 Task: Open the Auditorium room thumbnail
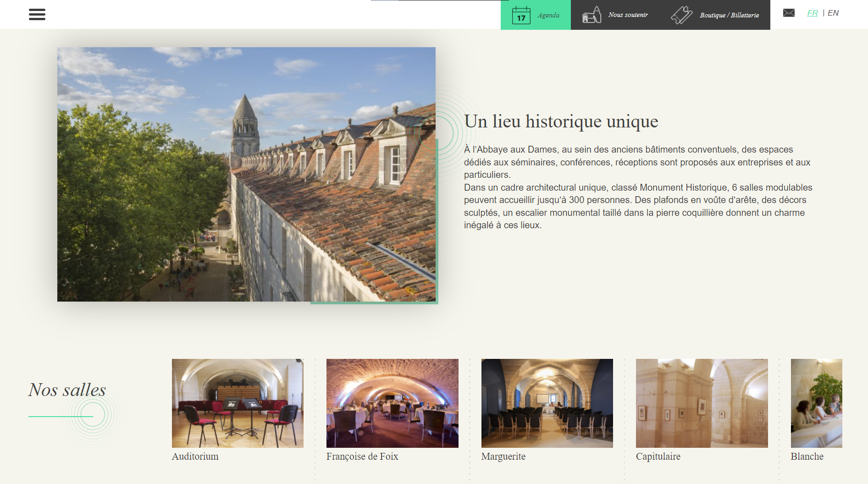238,403
